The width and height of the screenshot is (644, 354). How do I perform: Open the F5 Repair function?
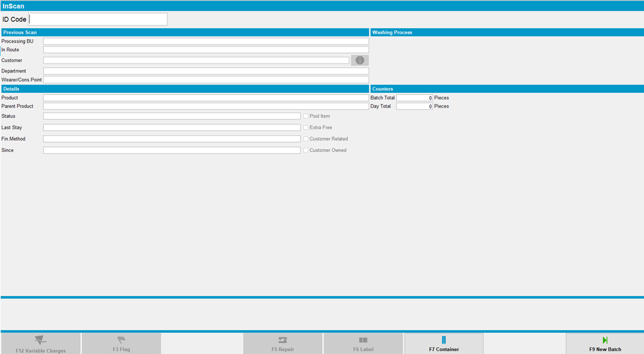[x=282, y=344]
